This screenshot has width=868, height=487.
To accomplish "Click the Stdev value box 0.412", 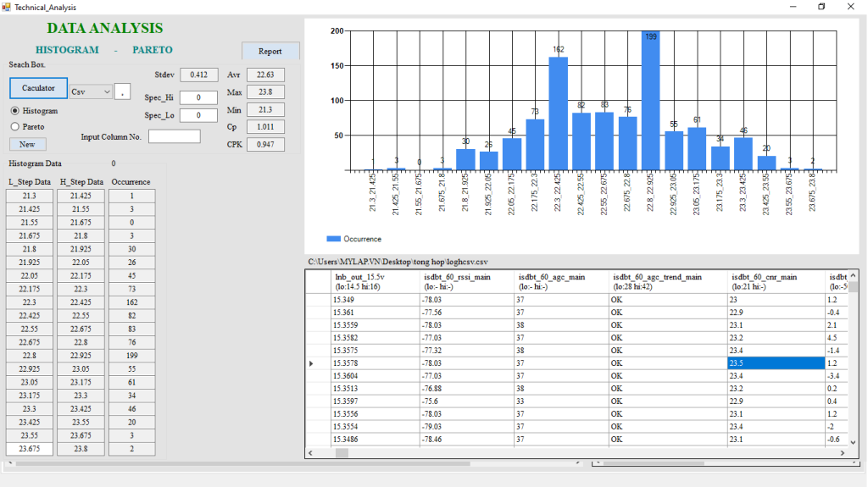I will coord(198,75).
